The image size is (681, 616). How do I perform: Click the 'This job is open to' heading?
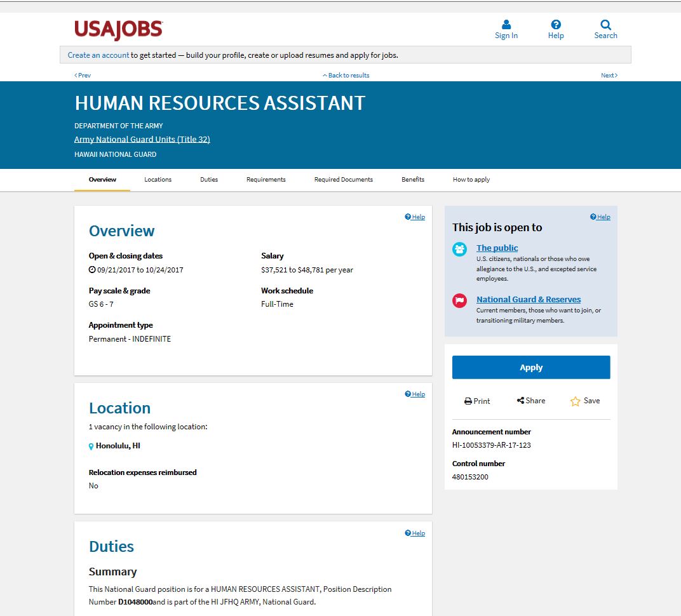[497, 227]
